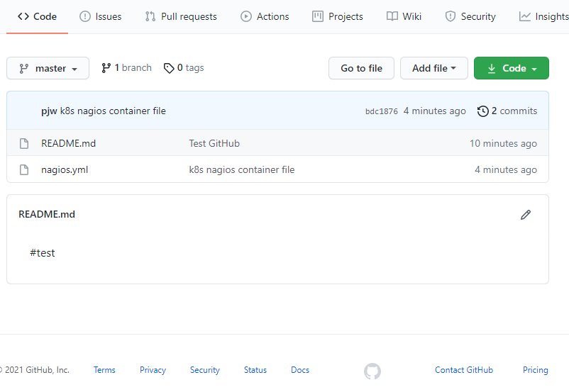Image resolution: width=569 pixels, height=392 pixels.
Task: View the 1 branch link
Action: pyautogui.click(x=126, y=68)
